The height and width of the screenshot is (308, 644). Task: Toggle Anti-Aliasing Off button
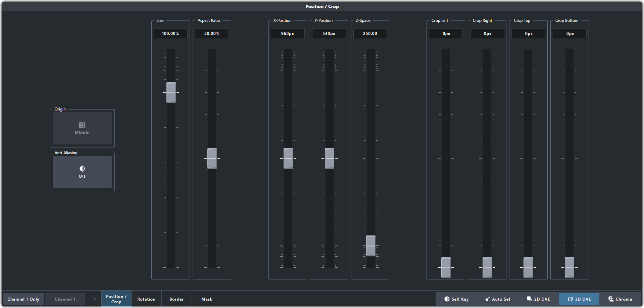(x=82, y=172)
